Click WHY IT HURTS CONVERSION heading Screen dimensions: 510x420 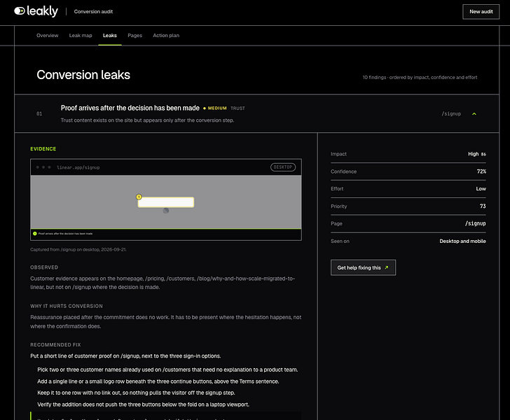pos(67,306)
